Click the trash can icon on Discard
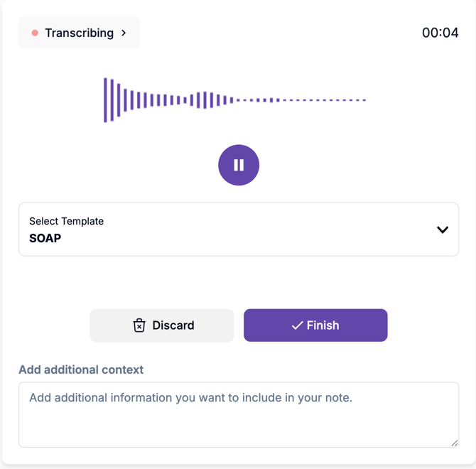Screen dimensions: 476x469 139,325
